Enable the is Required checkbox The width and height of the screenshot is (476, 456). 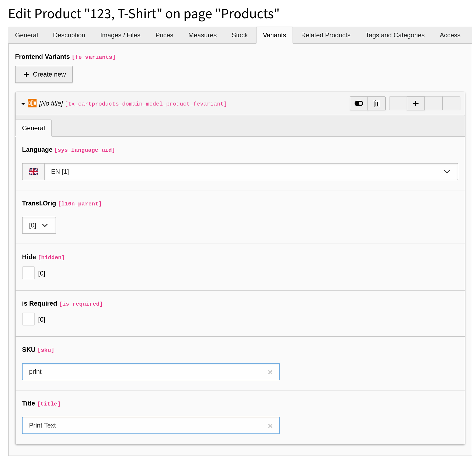28,319
